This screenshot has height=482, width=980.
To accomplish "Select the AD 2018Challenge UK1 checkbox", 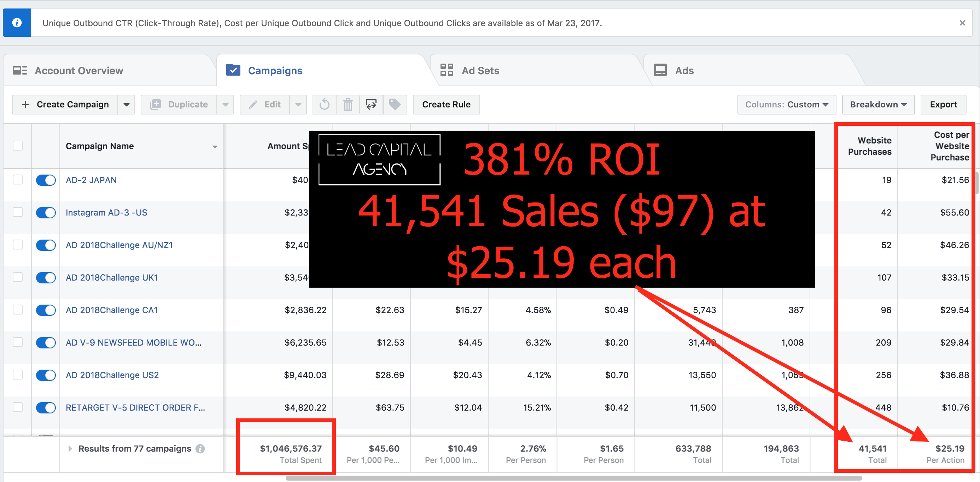I will pos(18,277).
